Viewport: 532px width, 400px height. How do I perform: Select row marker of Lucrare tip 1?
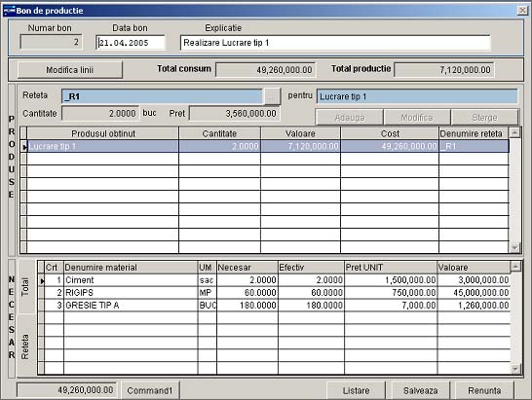(x=23, y=146)
